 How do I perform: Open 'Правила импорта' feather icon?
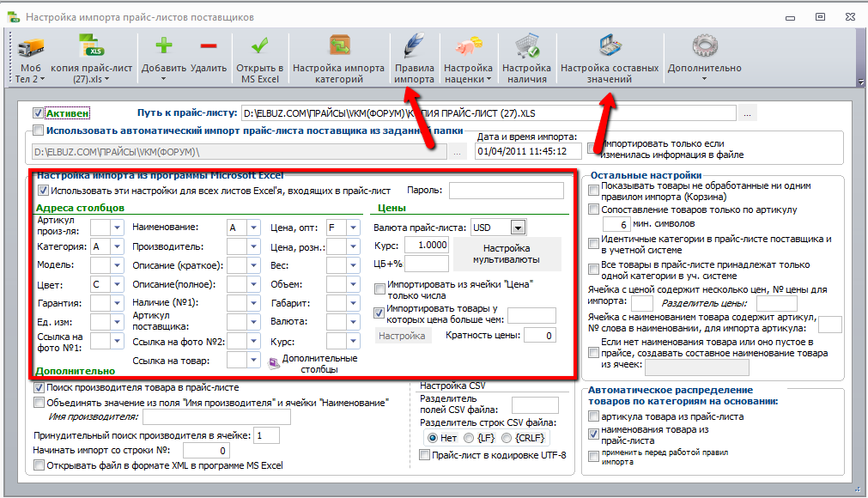tap(414, 46)
